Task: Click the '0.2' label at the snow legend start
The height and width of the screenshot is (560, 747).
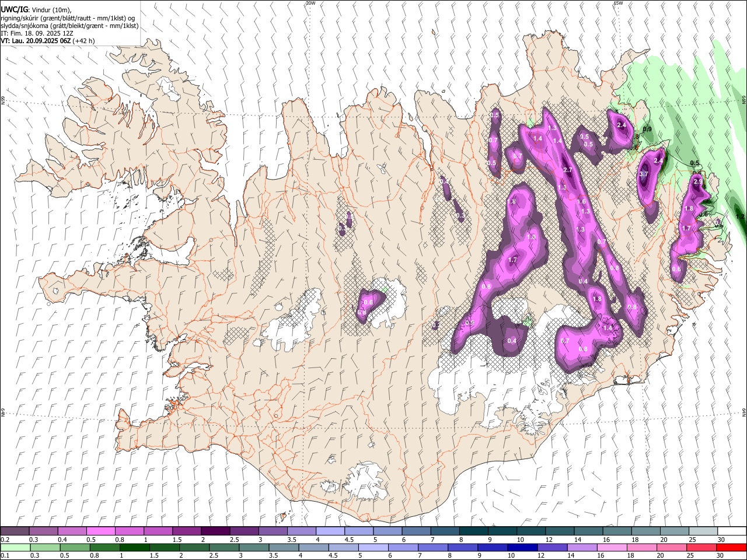Action: pyautogui.click(x=5, y=540)
